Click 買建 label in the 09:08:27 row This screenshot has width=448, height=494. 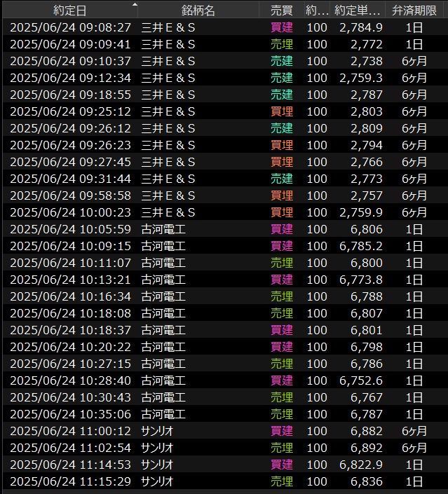282,27
